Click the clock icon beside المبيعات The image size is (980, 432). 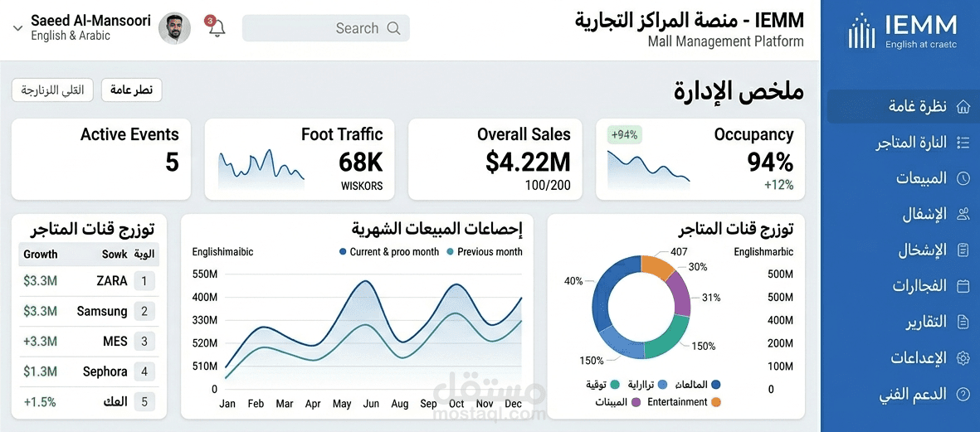click(x=963, y=178)
